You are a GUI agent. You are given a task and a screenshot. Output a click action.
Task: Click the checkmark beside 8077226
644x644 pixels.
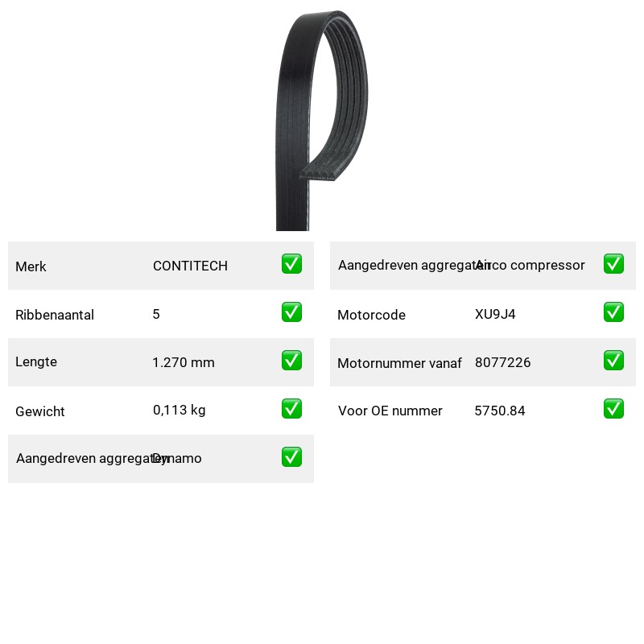click(x=613, y=360)
